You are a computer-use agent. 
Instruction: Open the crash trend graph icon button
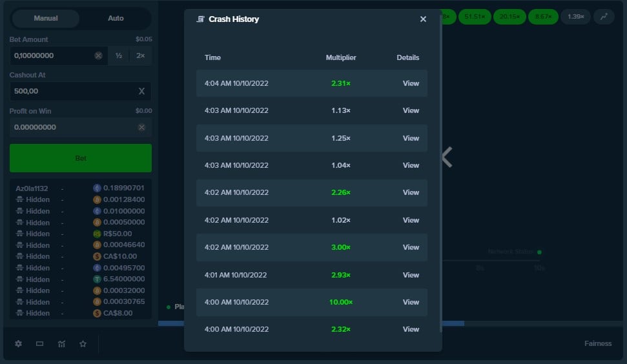point(604,17)
